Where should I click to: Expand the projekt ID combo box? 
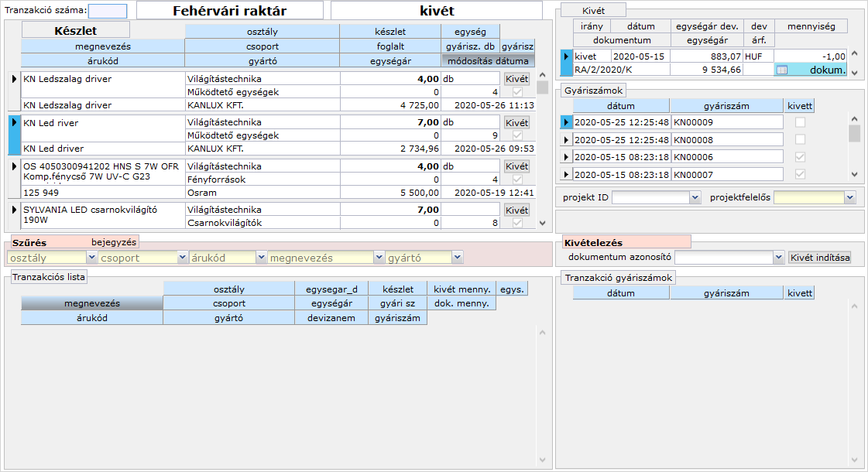click(x=695, y=198)
